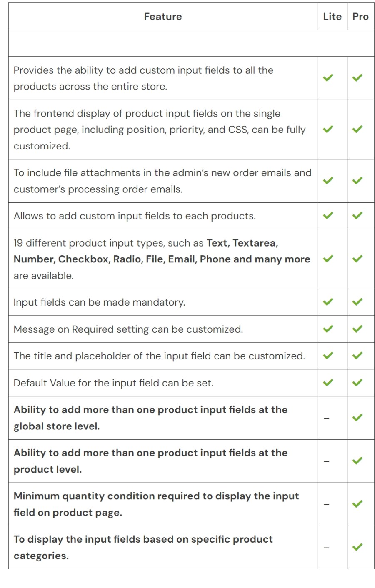Click the Pro checkmark for Default Value row
Image resolution: width=375 pixels, height=588 pixels.
point(357,382)
